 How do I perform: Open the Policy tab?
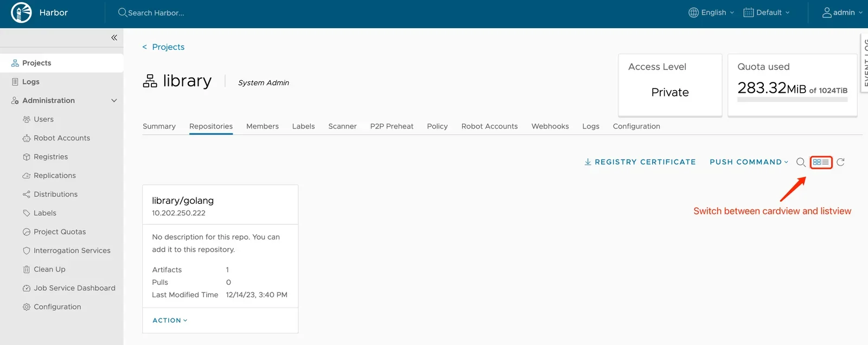coord(437,126)
